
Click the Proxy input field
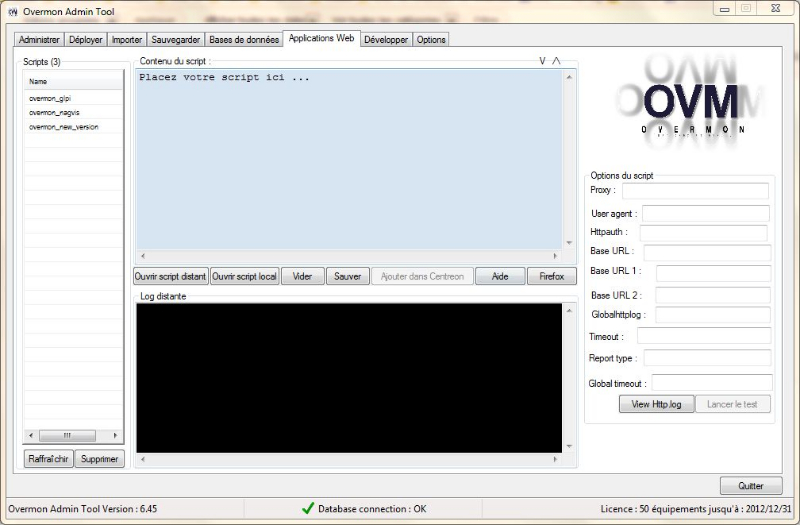tap(695, 190)
